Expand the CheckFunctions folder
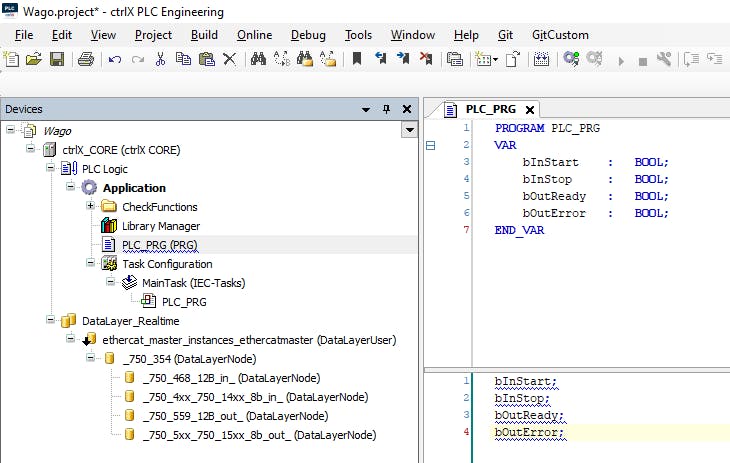This screenshot has height=463, width=730. [90, 205]
